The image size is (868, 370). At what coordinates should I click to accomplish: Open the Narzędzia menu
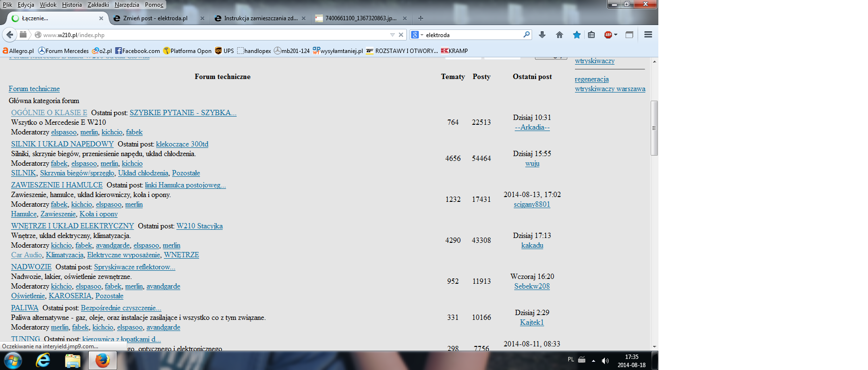[127, 5]
